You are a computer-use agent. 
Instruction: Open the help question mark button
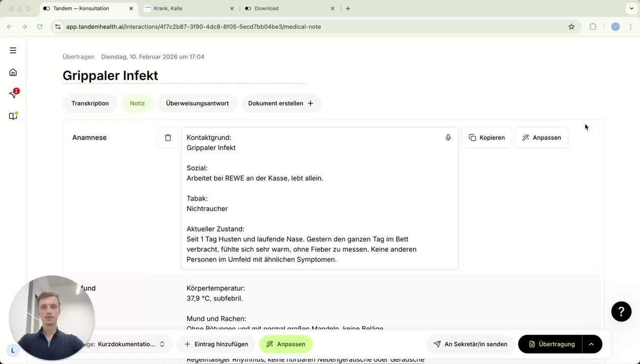point(621,311)
